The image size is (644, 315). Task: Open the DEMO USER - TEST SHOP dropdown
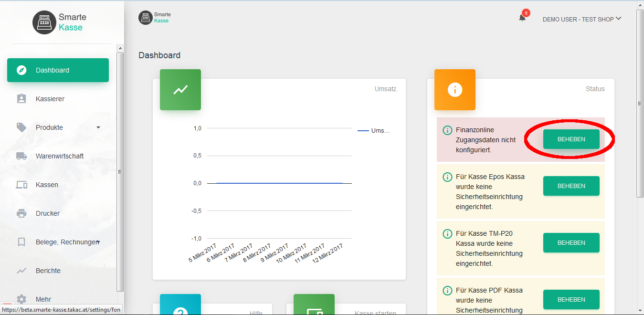pyautogui.click(x=582, y=19)
